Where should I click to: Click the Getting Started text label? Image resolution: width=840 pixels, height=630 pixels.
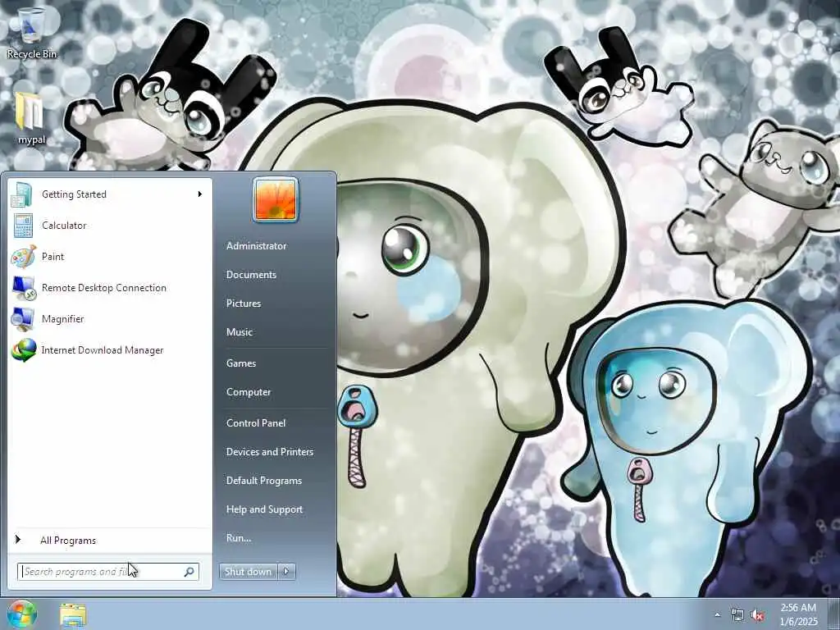pos(74,194)
